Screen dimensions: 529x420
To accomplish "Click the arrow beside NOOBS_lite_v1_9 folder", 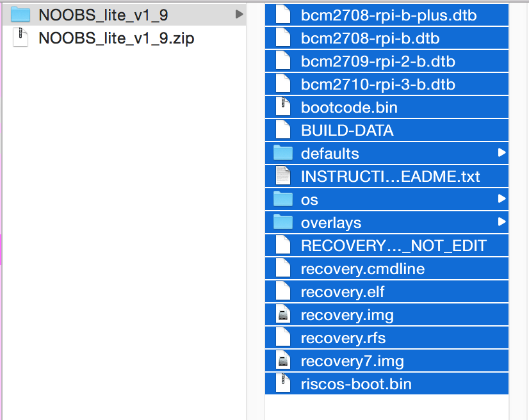I will click(239, 15).
